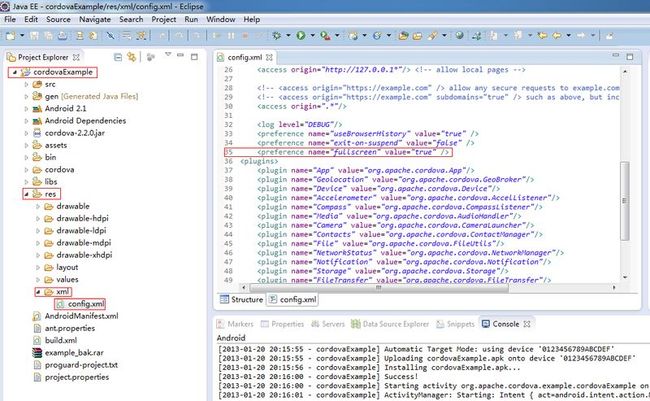Open the Edit menu
Viewport: 650px width, 401px height.
tap(31, 19)
